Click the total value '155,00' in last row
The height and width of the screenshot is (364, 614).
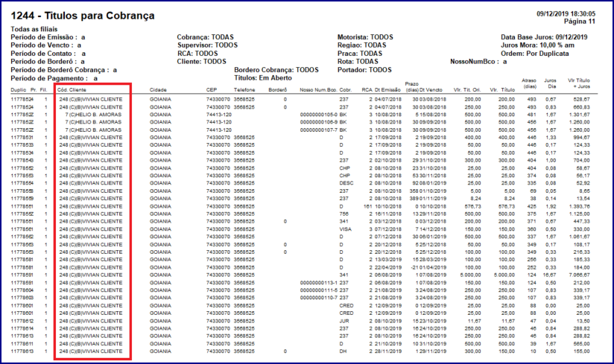(580, 351)
